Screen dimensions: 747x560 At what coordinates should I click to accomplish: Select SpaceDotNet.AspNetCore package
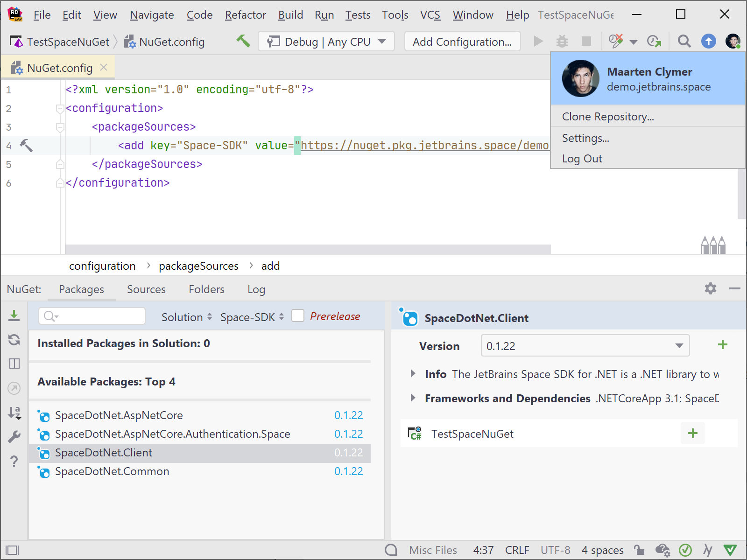click(x=200, y=415)
